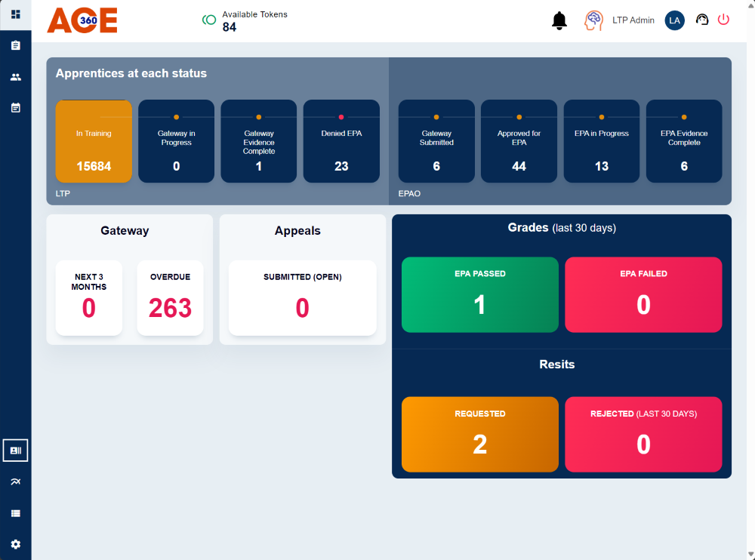Click the ACE 360 logo
Screen dimensions: 755x560
click(x=82, y=20)
